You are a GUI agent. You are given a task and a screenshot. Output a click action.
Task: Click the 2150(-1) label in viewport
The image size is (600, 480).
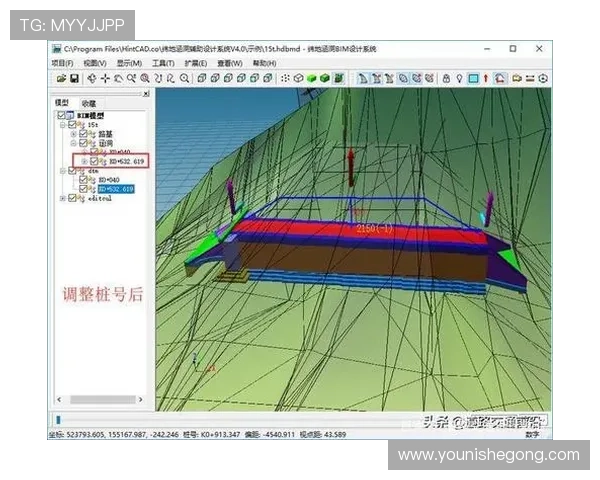pyautogui.click(x=375, y=229)
